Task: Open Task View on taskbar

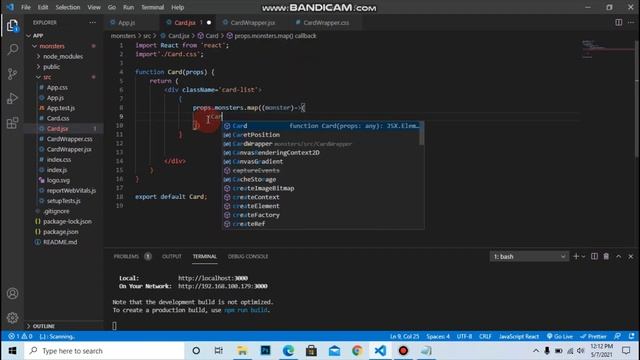Action: coord(219,351)
